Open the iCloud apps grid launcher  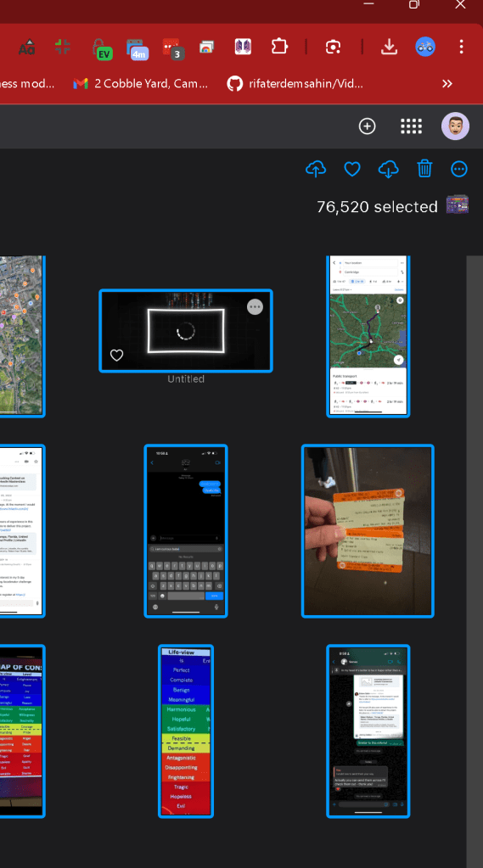pyautogui.click(x=411, y=126)
